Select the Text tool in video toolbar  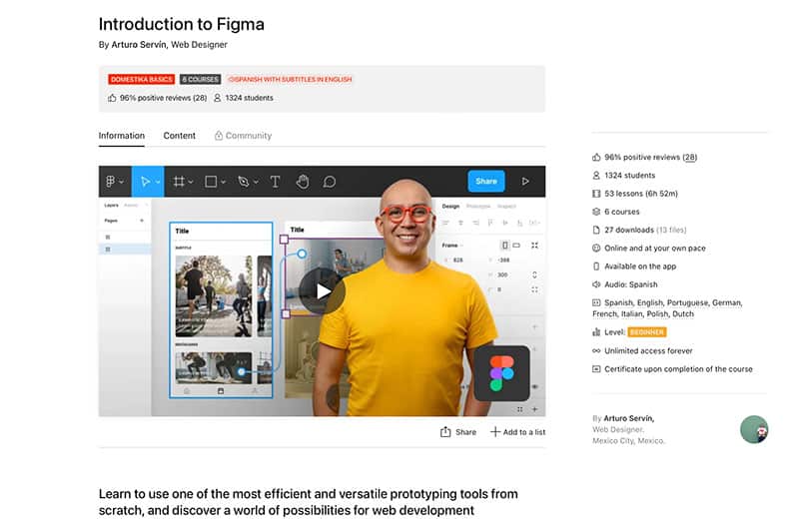[x=275, y=182]
